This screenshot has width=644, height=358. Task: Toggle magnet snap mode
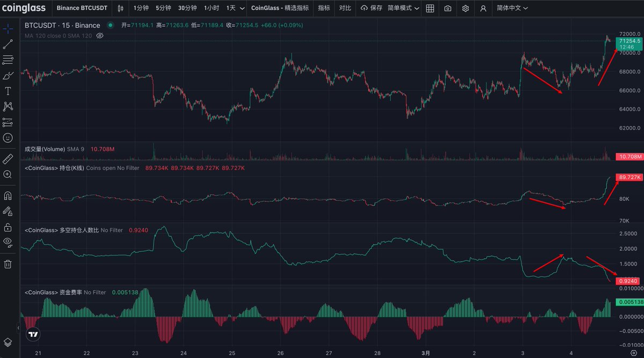click(x=8, y=196)
